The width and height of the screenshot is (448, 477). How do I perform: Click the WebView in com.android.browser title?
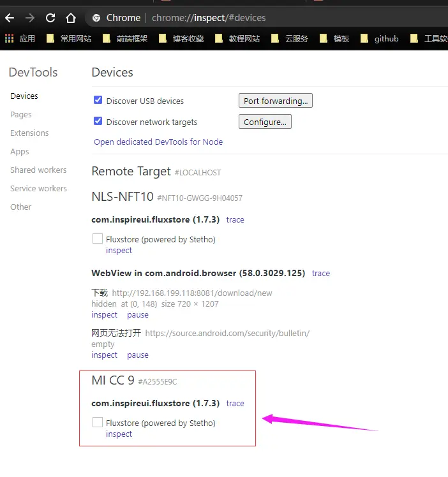(198, 273)
